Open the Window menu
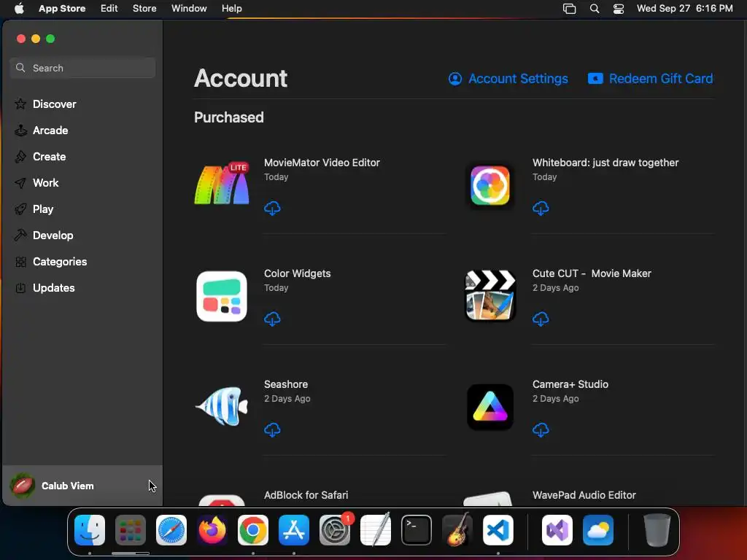This screenshot has width=747, height=560. click(x=189, y=8)
